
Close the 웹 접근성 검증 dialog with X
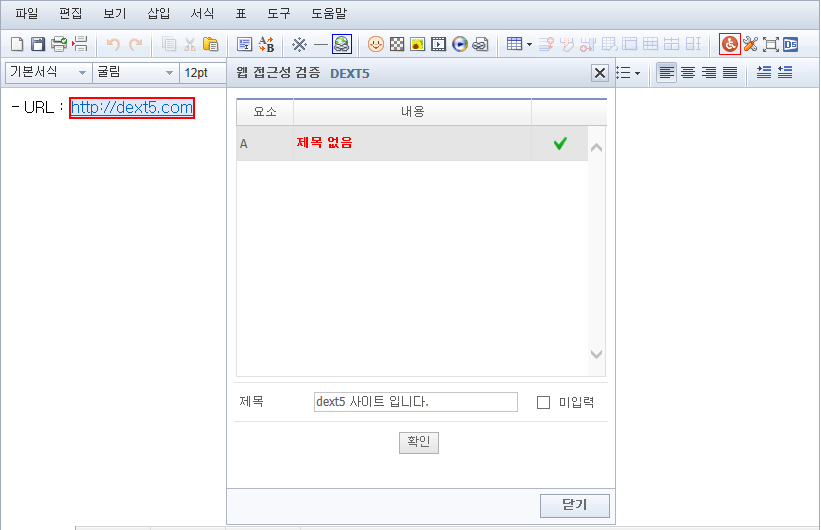pos(600,73)
